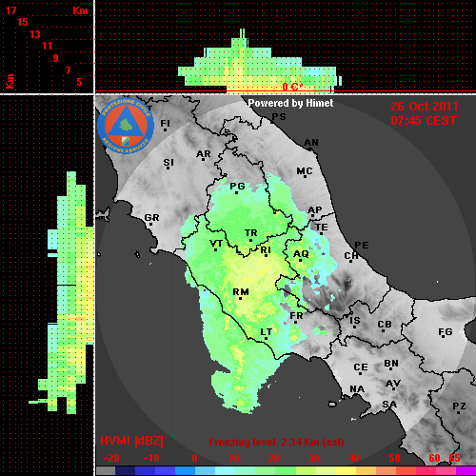Click the 15 km altitude scale value
The image size is (476, 476).
click(x=22, y=22)
